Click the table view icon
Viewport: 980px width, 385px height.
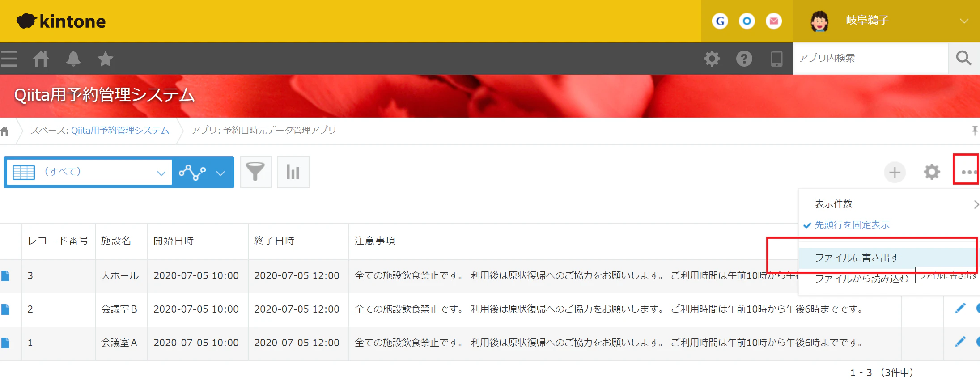click(x=24, y=172)
